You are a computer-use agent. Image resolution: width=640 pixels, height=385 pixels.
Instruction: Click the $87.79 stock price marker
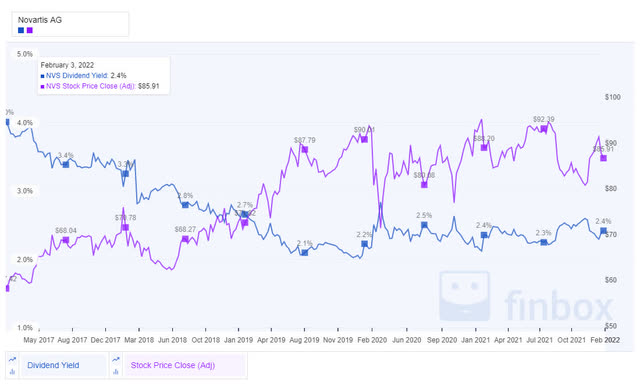(x=304, y=149)
